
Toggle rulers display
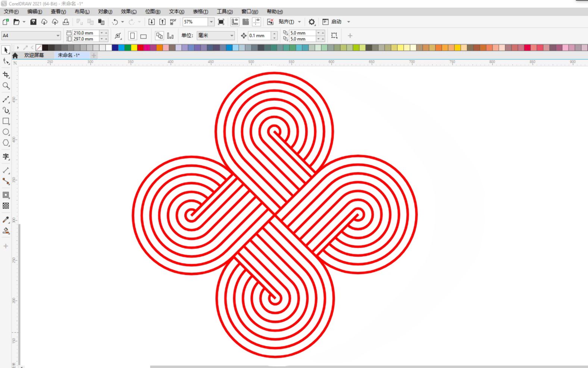click(x=235, y=22)
